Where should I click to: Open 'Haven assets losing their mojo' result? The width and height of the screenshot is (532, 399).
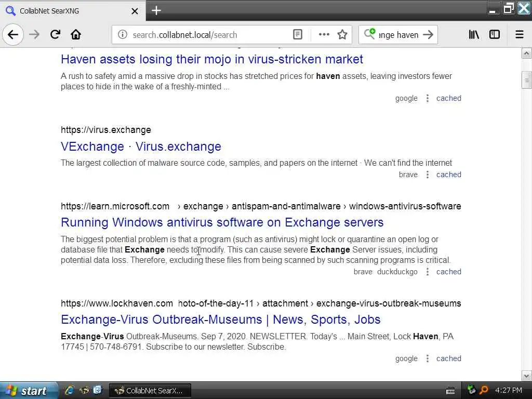[212, 59]
